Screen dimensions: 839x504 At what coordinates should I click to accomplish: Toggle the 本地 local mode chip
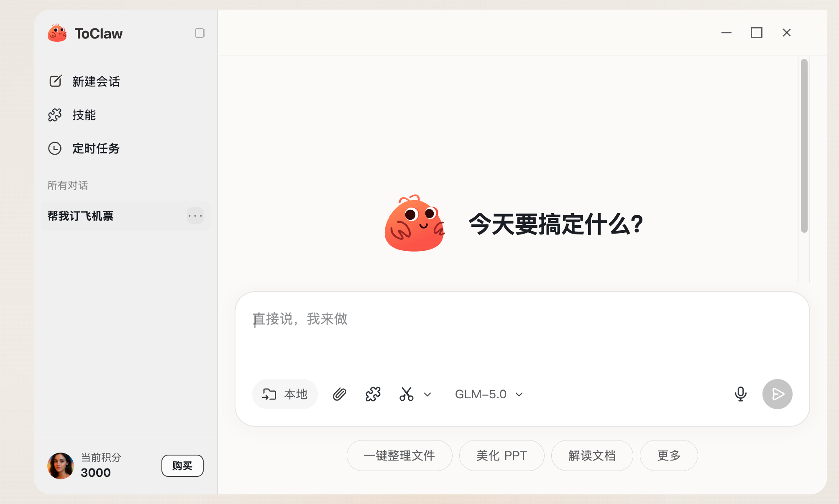[285, 394]
